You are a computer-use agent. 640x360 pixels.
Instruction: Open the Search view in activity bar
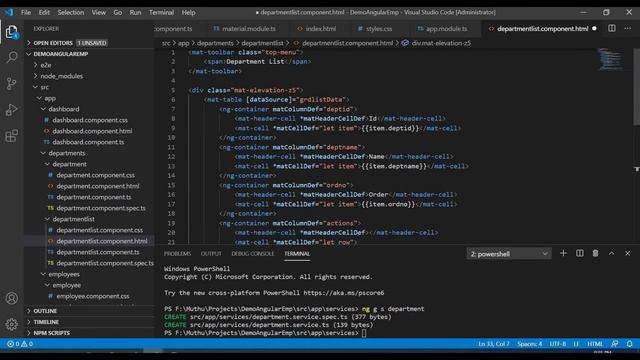click(x=11, y=57)
